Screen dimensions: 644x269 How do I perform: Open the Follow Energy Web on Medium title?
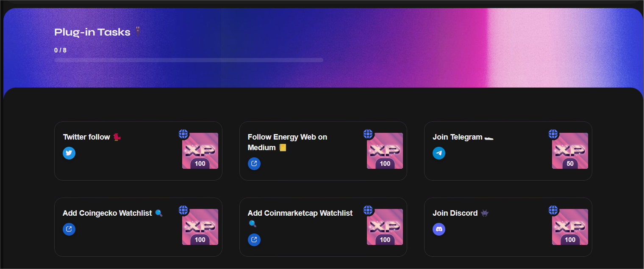[287, 142]
